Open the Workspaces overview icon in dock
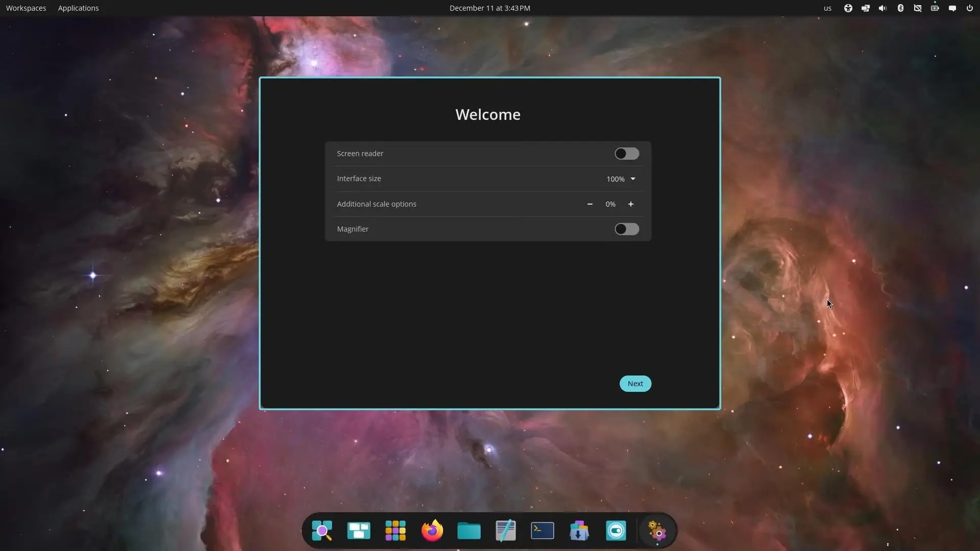980x551 pixels. pyautogui.click(x=359, y=531)
